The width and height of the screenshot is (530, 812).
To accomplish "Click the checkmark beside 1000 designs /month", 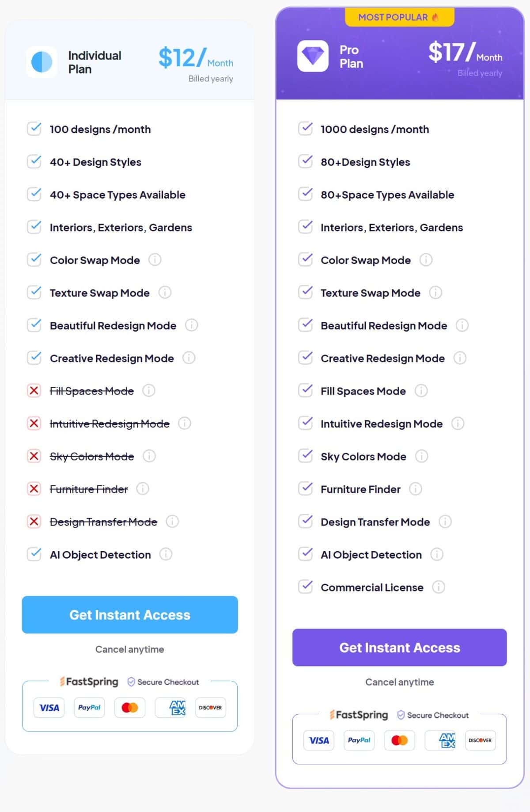I will coord(305,129).
